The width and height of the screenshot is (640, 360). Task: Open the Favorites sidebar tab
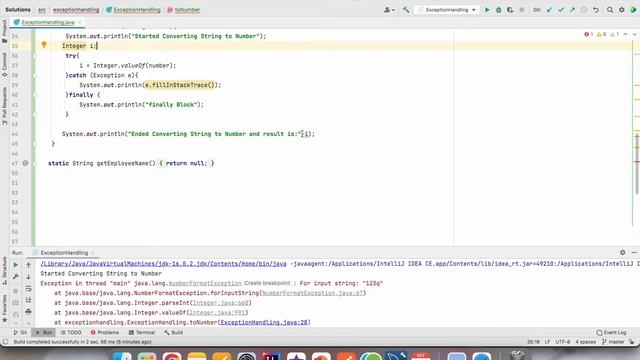[4, 308]
